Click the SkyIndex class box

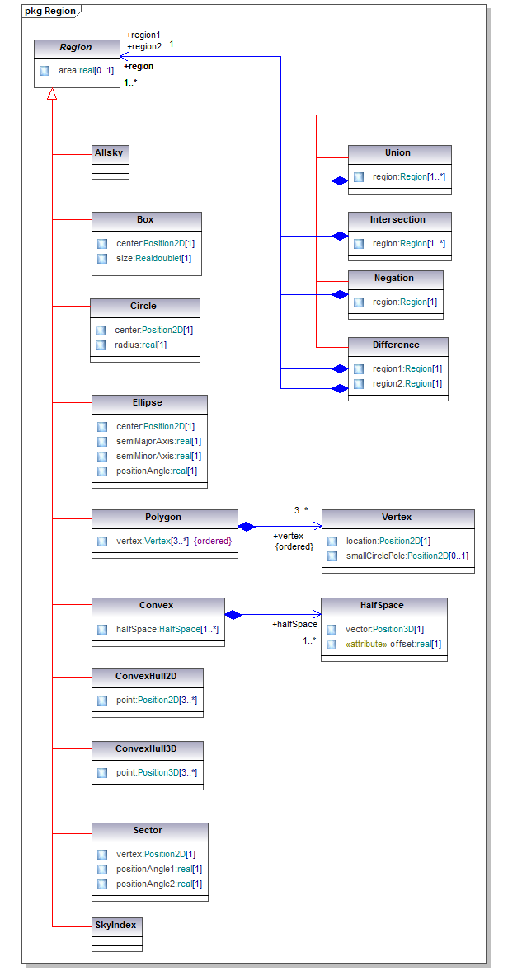[x=115, y=926]
